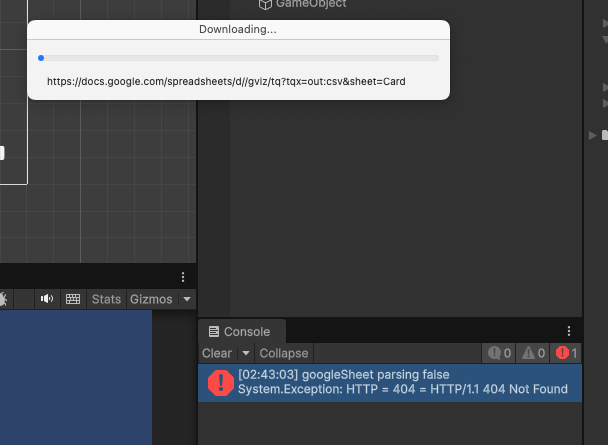Toggle Collapse in the Console
The image size is (608, 445).
click(x=284, y=353)
